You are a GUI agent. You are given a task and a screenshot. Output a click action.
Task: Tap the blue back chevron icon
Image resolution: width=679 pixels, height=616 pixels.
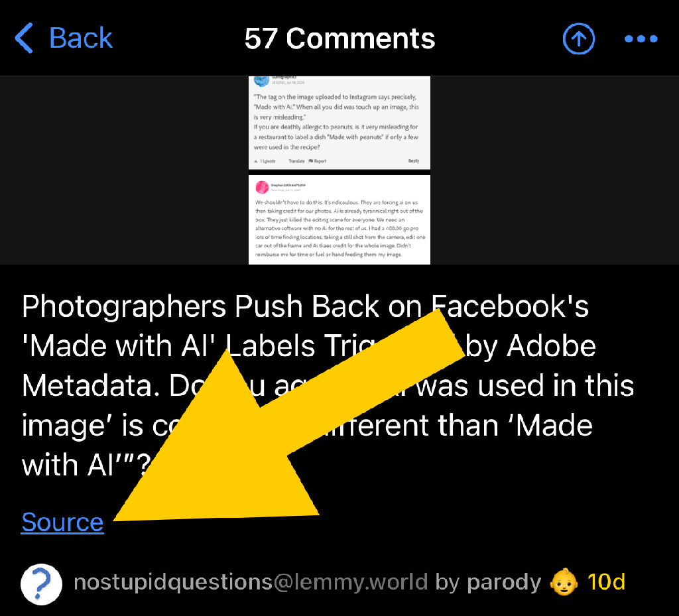[24, 38]
